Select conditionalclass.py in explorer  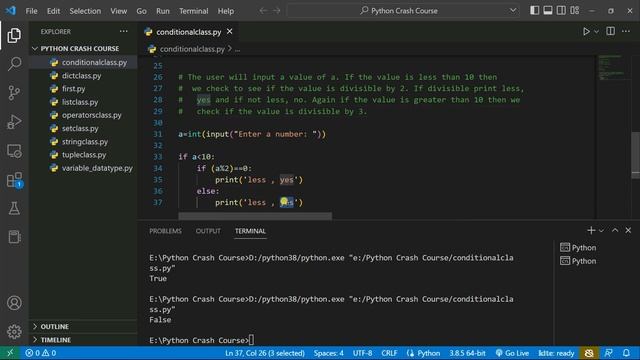click(94, 62)
